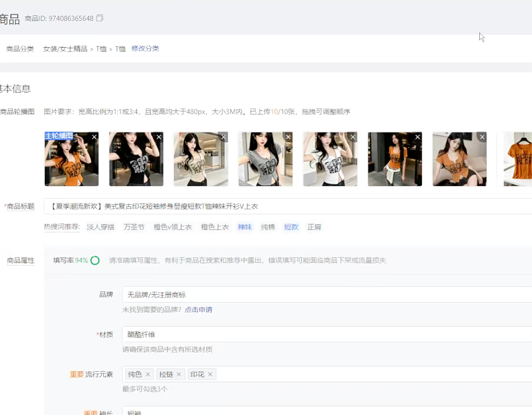This screenshot has height=415, width=532.
Task: Click the 女装/女士精品 category breadcrumb text
Action: 65,49
